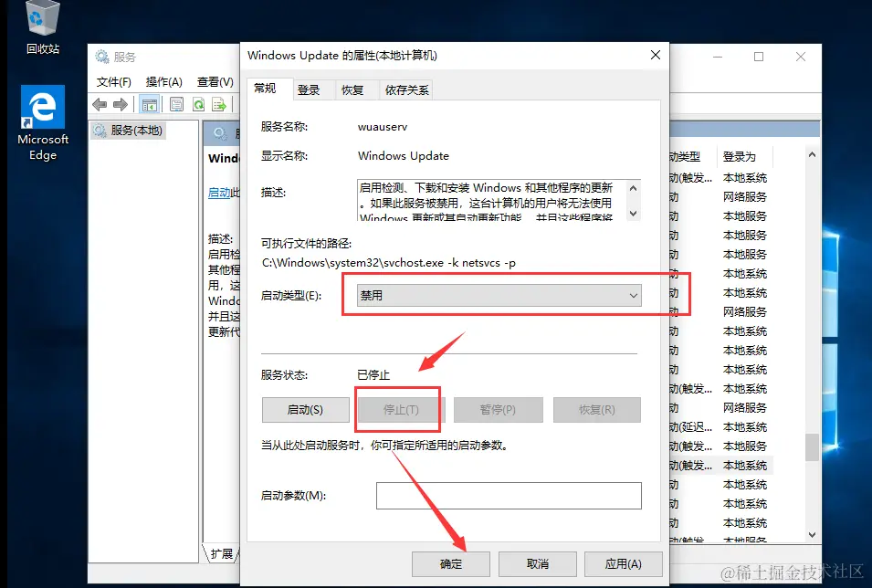Screen dimensions: 872x588
Task: Click the service name value wuauserv
Action: pos(383,127)
